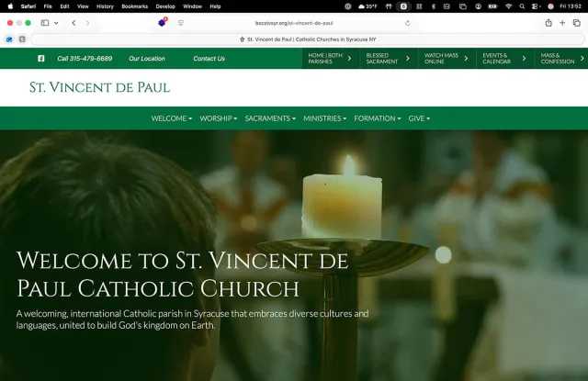Open the File menu
Screen dimensions: 588x381
48,6
